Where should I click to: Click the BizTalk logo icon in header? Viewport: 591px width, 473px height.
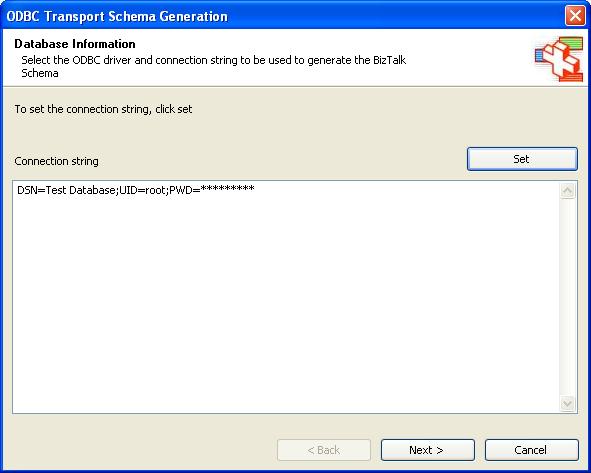click(x=559, y=59)
